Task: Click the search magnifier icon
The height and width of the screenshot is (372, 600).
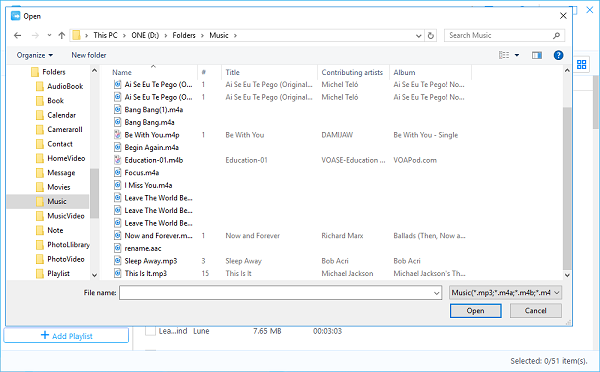Action: pyautogui.click(x=556, y=35)
